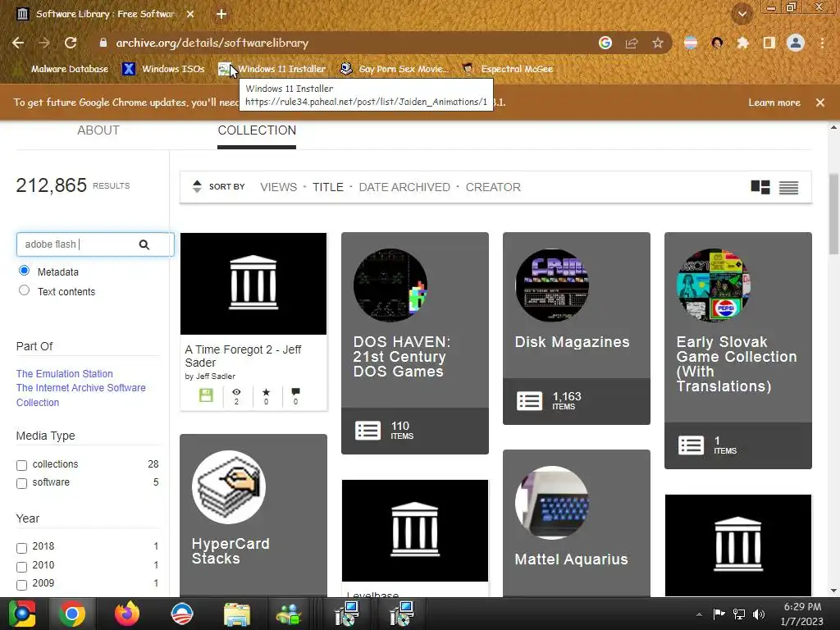840x630 pixels.
Task: Check the 2010 year filter
Action: click(21, 567)
